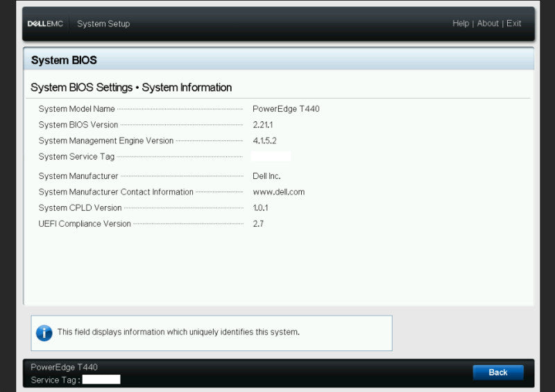Select the www.dell.com value
The width and height of the screenshot is (555, 392).
279,192
